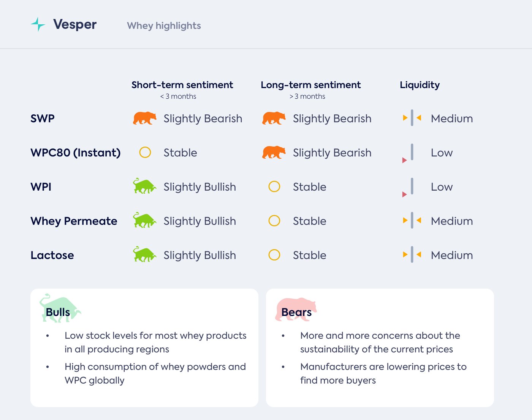Click the bear icon for WPC80 long-term sentiment
This screenshot has height=420, width=532.
[x=274, y=153]
